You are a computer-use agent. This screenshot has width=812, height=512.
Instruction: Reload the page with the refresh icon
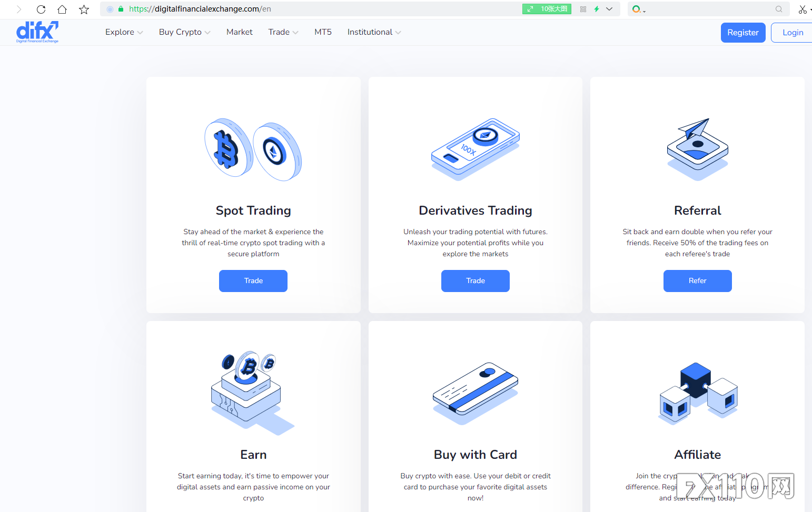41,9
